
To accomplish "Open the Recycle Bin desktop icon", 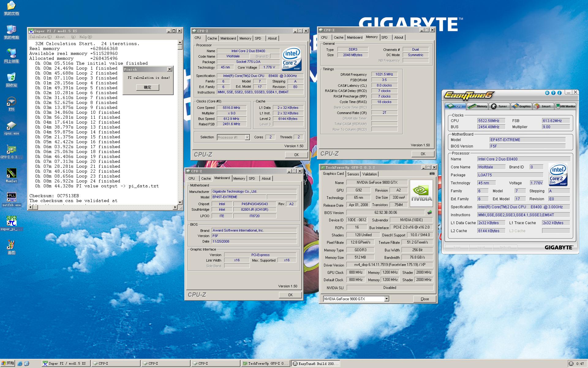I will [11, 80].
